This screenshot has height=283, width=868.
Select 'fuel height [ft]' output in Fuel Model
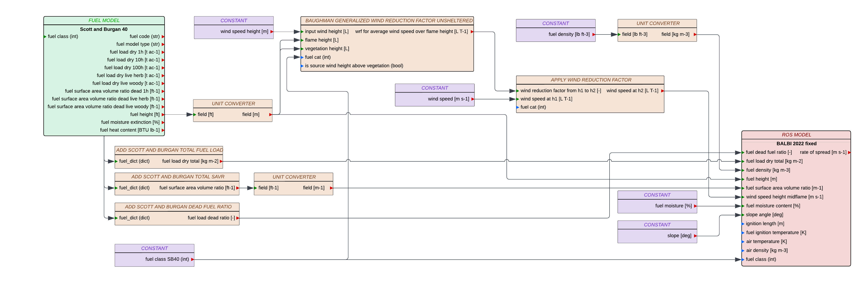point(145,115)
